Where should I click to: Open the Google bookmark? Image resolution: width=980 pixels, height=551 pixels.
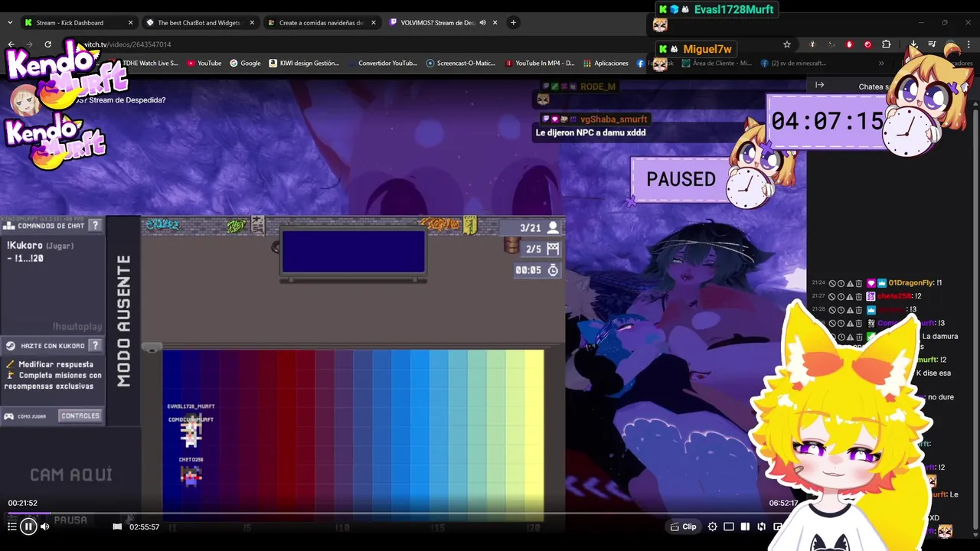coord(246,64)
